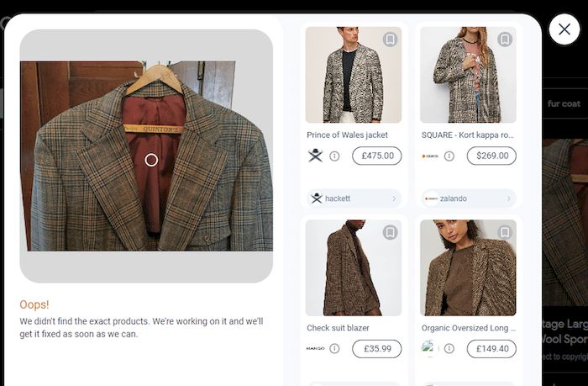This screenshot has width=588, height=386.
Task: Click the £149.40 price button
Action: tap(491, 348)
